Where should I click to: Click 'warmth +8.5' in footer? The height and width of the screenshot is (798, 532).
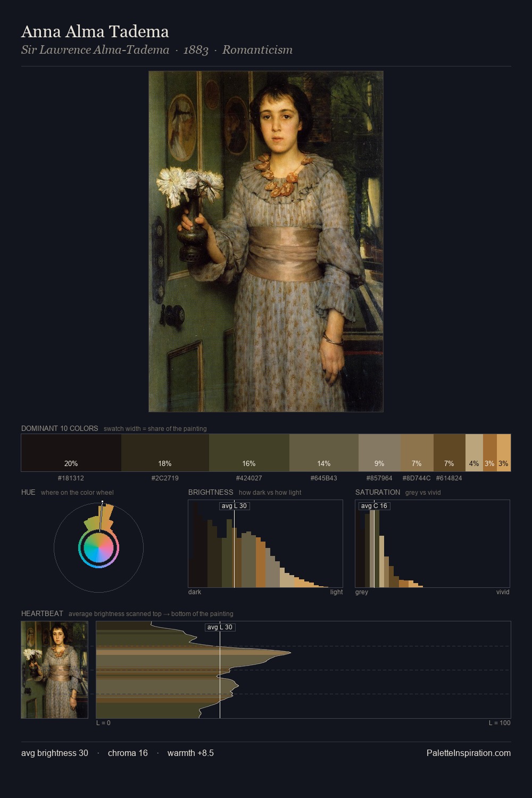coord(190,753)
